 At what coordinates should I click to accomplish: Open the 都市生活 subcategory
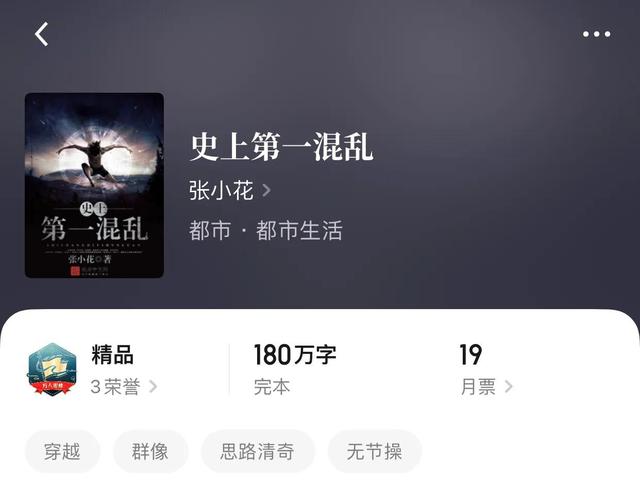(x=299, y=230)
